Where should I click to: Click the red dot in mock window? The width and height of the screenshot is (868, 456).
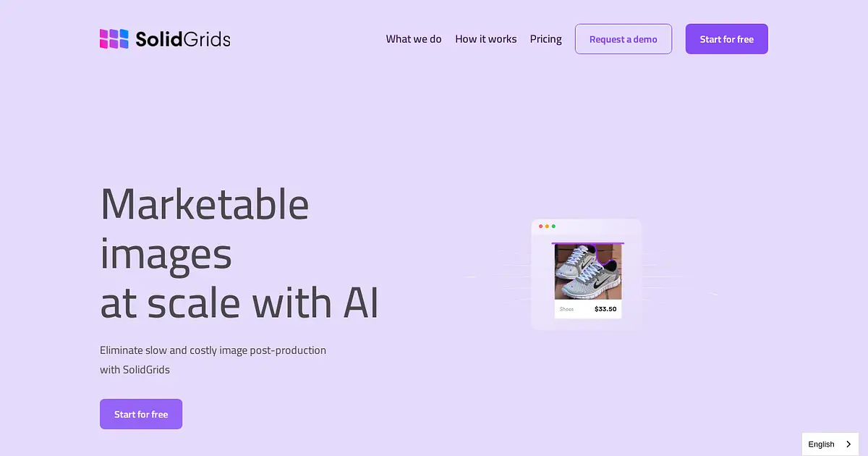click(540, 227)
